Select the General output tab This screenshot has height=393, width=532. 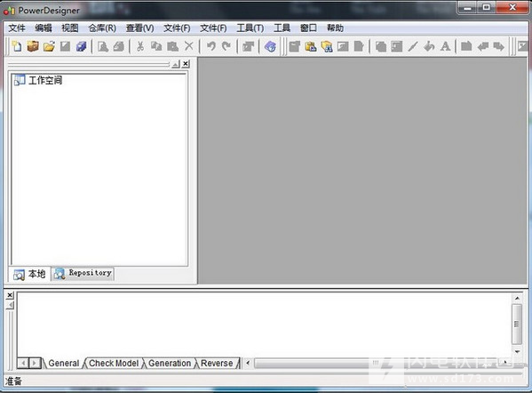pos(63,363)
